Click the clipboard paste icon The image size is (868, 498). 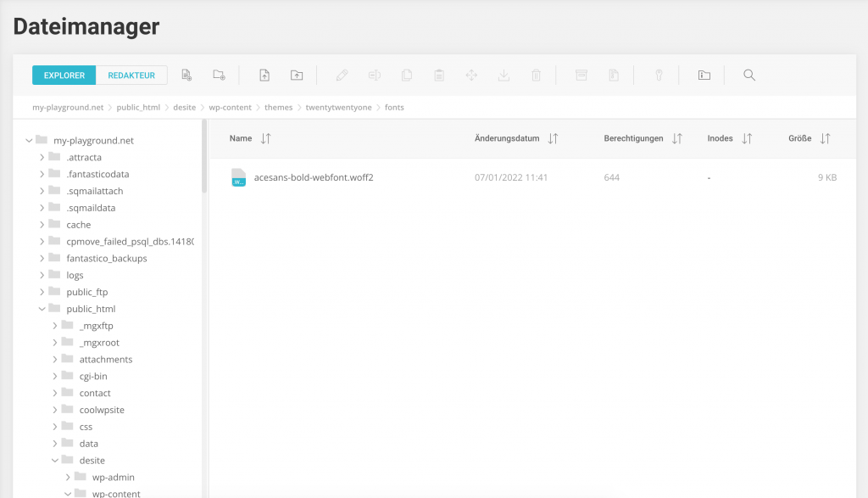(439, 75)
